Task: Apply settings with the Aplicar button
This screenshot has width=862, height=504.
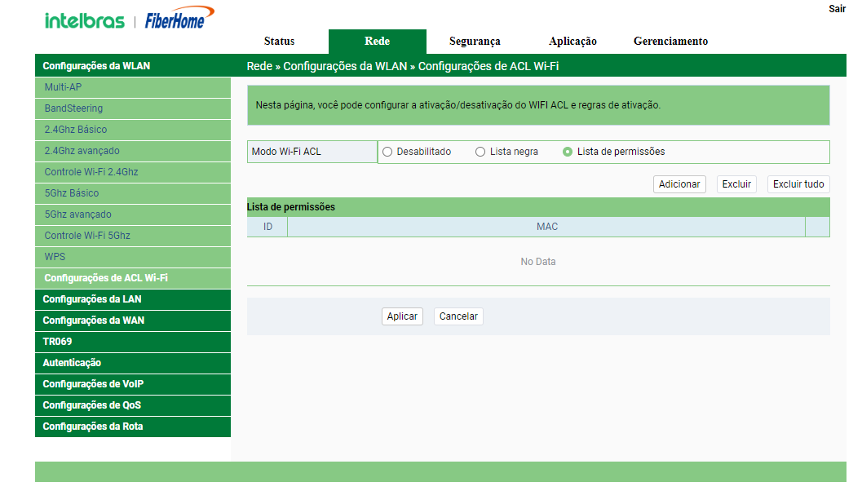Action: [402, 316]
